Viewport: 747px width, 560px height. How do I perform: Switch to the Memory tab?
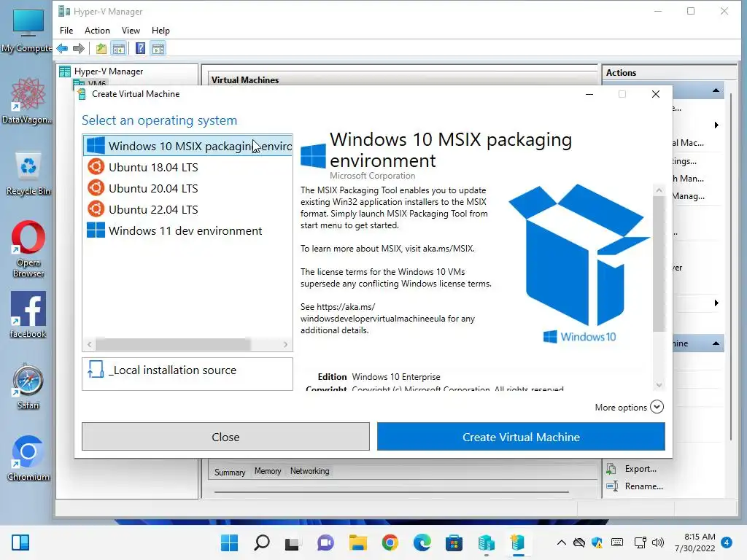[268, 471]
